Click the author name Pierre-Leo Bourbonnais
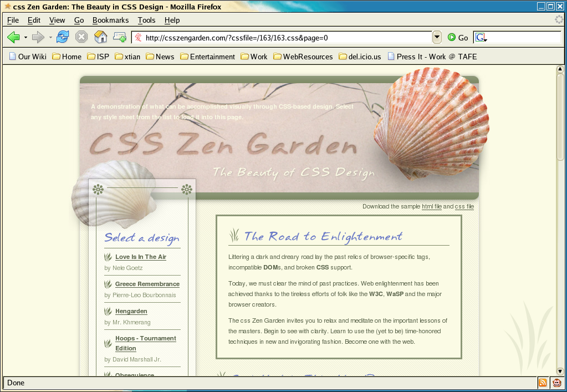Image resolution: width=567 pixels, height=392 pixels. click(144, 295)
